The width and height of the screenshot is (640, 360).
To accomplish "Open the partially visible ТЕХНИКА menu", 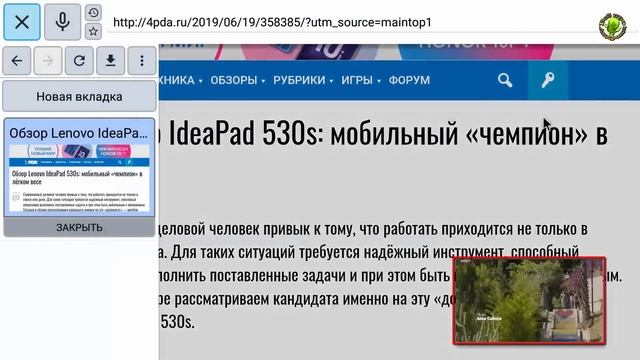I will point(180,80).
